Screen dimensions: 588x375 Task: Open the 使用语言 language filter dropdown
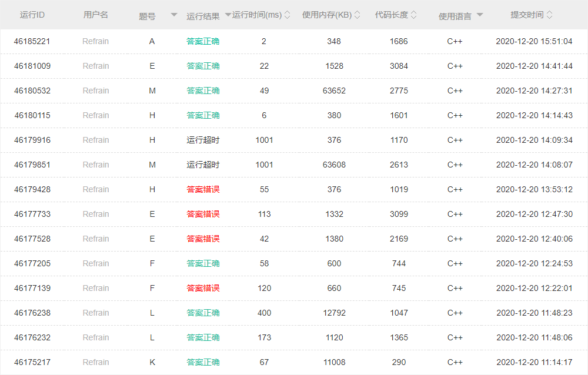pos(480,15)
